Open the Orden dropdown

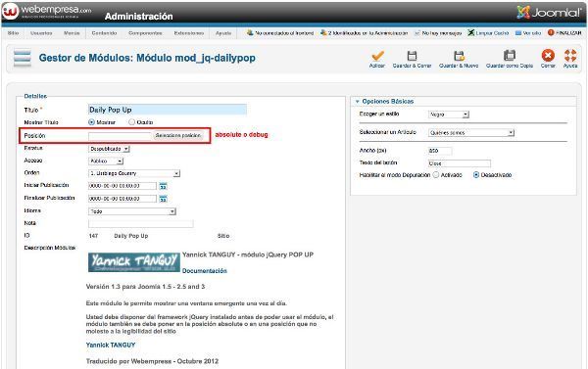134,173
